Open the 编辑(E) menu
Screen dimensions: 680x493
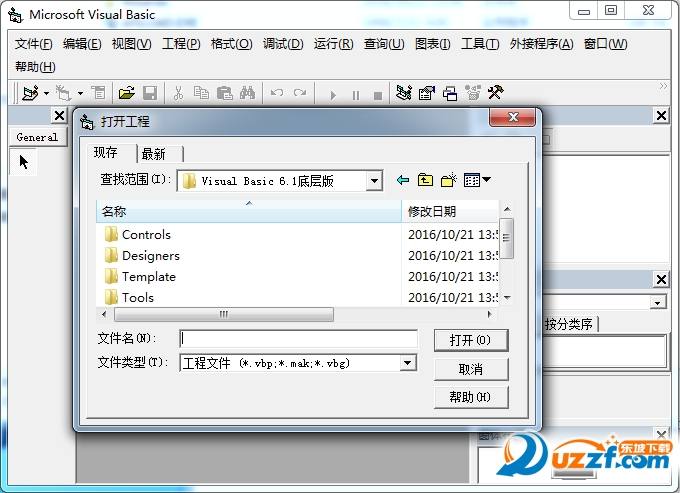[82, 44]
